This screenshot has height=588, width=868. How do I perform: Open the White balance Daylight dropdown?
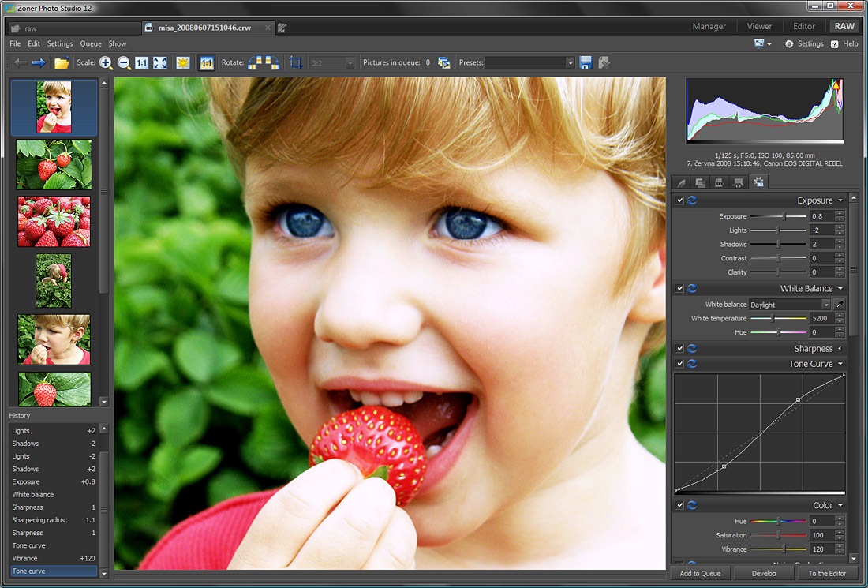[827, 305]
